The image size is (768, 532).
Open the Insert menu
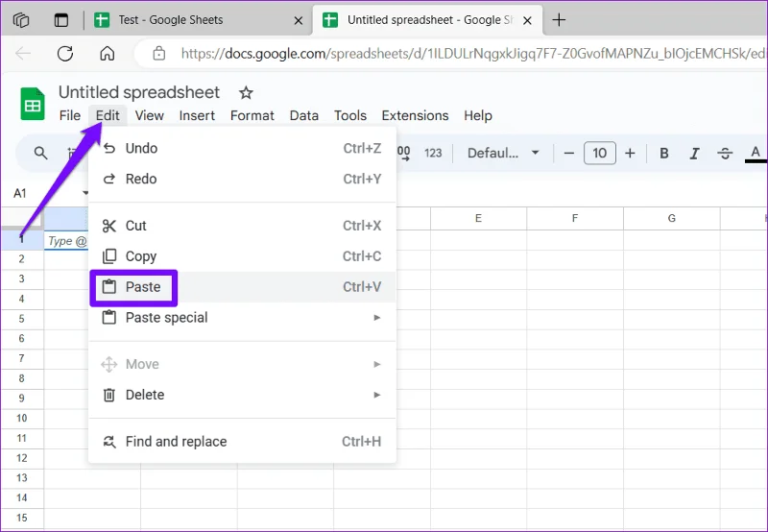tap(197, 115)
